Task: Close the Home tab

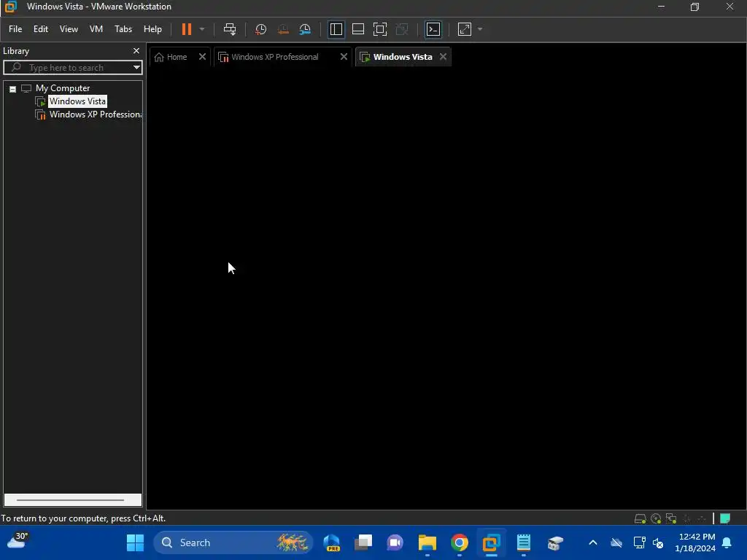Action: (x=202, y=57)
